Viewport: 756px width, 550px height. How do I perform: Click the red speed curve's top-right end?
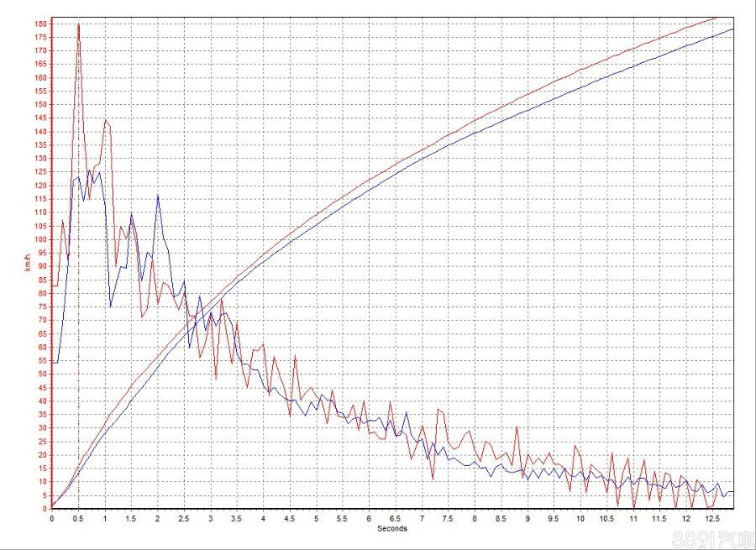(x=714, y=18)
